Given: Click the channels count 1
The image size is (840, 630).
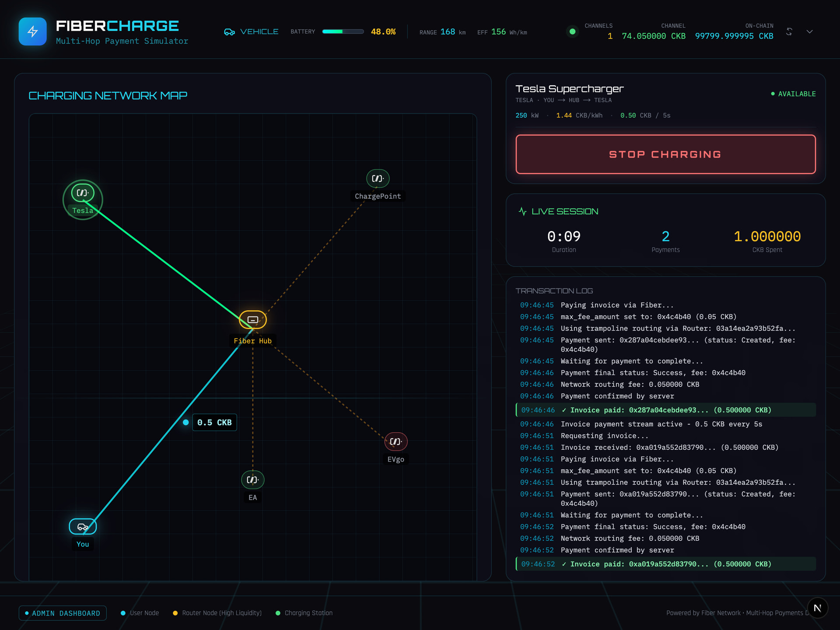Looking at the screenshot, I should pos(610,36).
